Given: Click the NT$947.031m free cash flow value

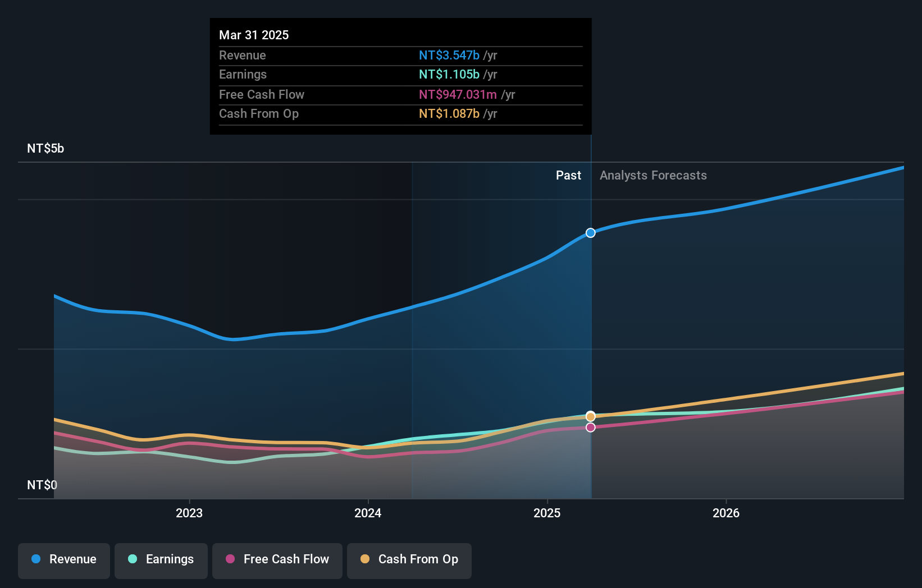Looking at the screenshot, I should tap(458, 95).
